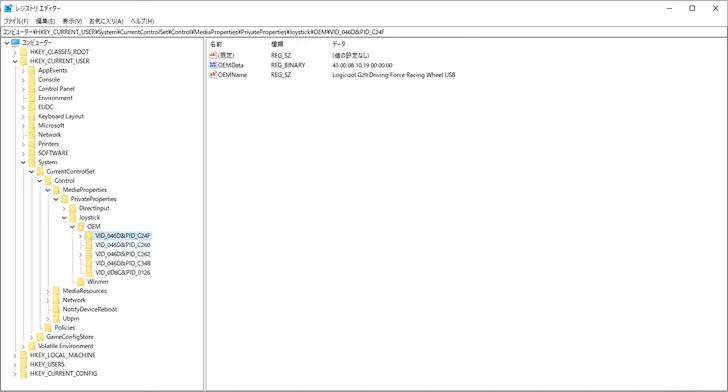Select the VID_046D&PID_C24F key
Screen dimensions: 728x392
tap(122, 236)
